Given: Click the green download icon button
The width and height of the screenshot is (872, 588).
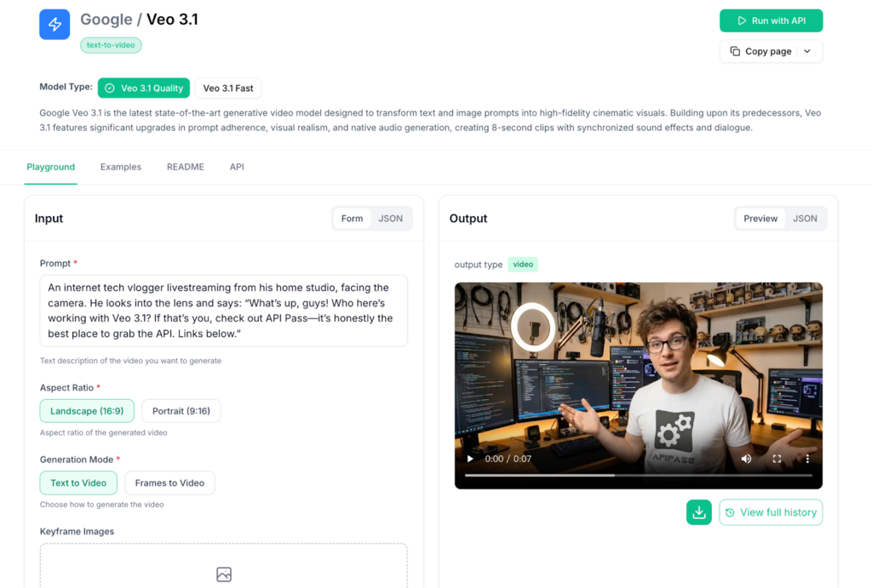Looking at the screenshot, I should click(698, 512).
